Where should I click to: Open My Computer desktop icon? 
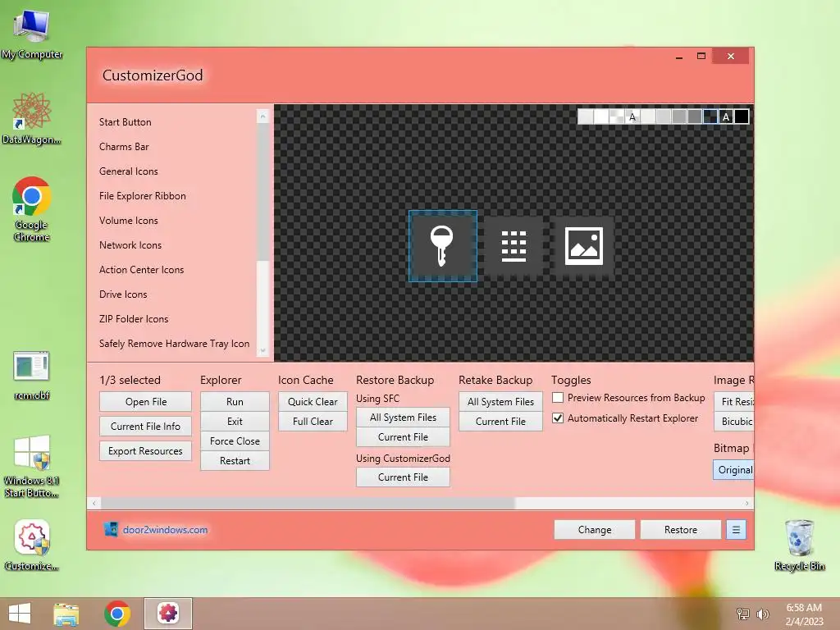pyautogui.click(x=32, y=34)
